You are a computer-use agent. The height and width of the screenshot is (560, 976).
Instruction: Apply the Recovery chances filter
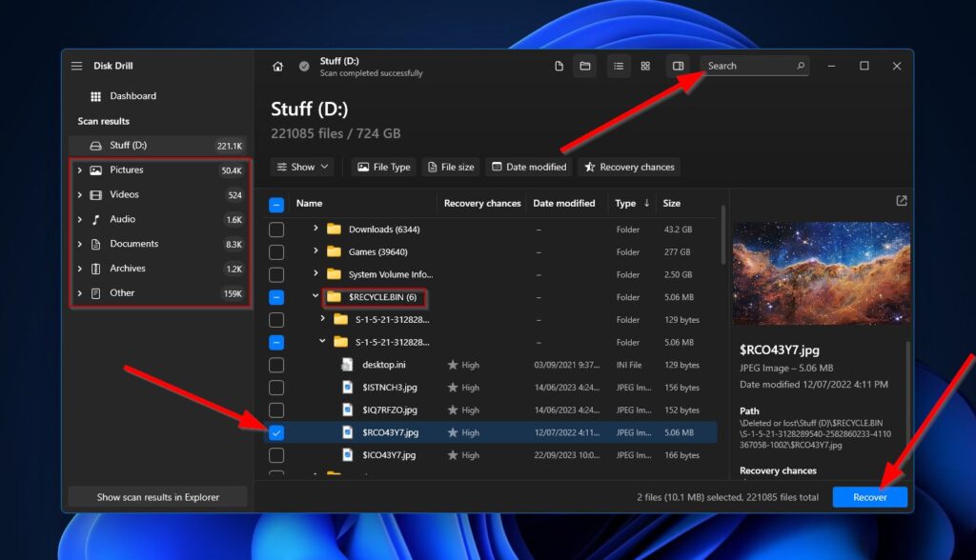click(x=628, y=167)
